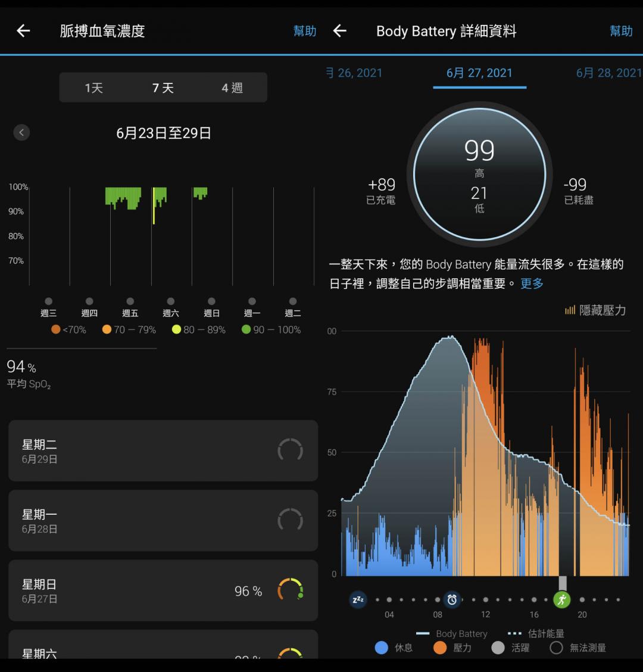Viewport: 643px width, 672px height.
Task: Open 幫助 on Body Battery screen
Action: pyautogui.click(x=621, y=31)
